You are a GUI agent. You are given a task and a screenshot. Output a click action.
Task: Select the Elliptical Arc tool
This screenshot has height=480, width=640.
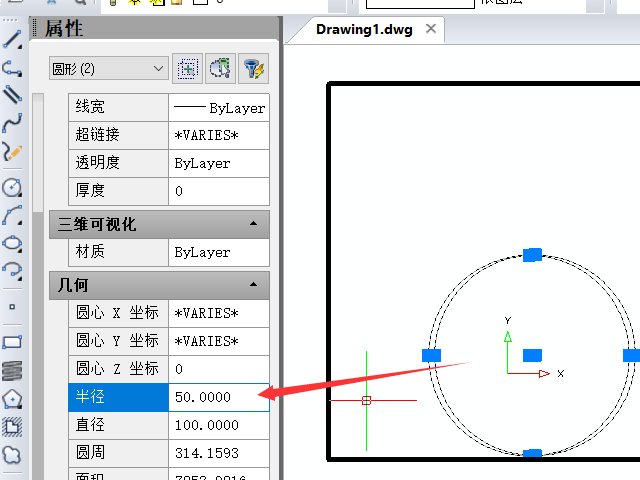[12, 270]
